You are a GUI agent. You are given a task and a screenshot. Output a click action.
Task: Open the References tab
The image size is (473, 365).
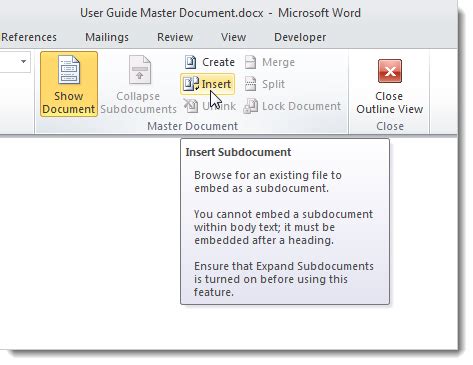click(29, 37)
